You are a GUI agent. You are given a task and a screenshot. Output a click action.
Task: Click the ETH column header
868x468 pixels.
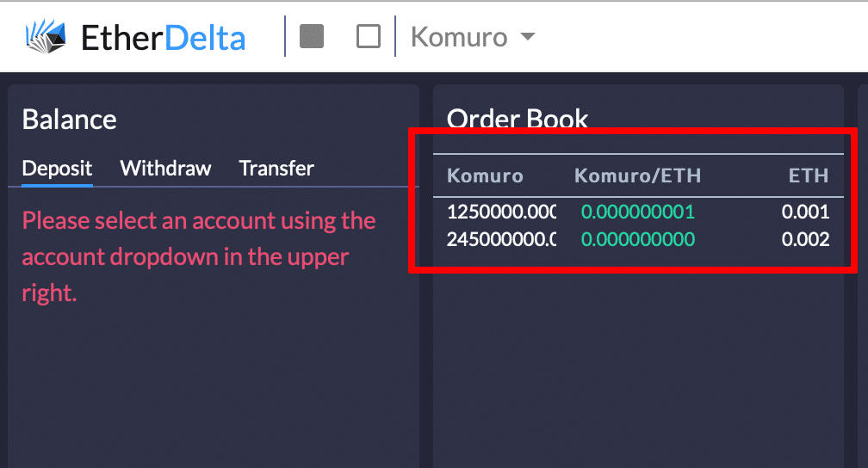808,176
